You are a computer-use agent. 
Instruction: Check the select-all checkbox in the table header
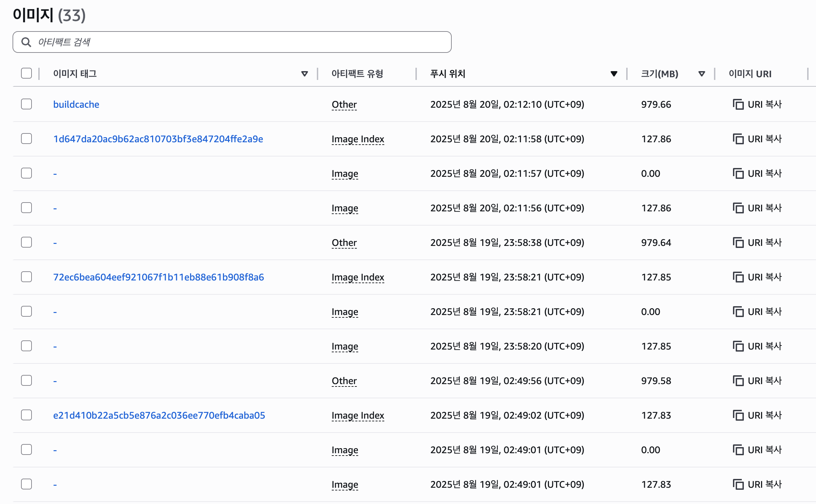tap(26, 73)
